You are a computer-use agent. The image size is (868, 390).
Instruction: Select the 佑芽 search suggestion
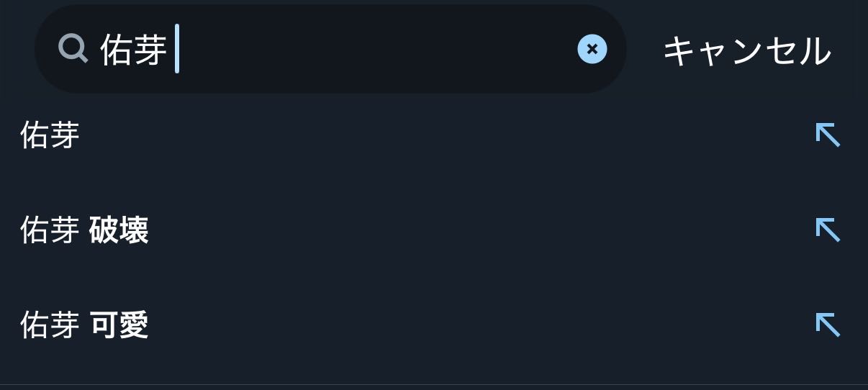click(50, 135)
